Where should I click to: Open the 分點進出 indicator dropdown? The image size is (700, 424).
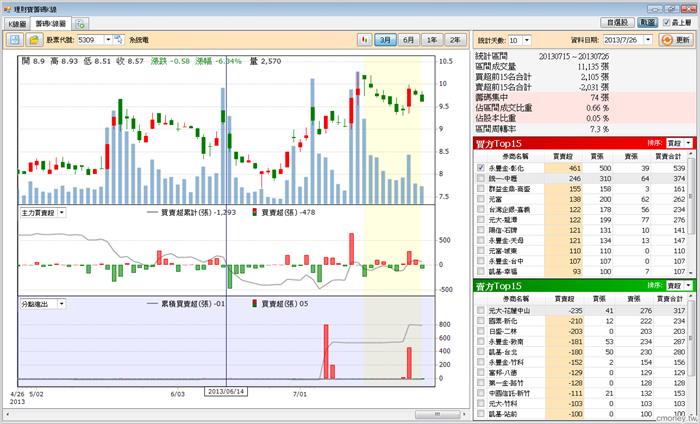(62, 304)
